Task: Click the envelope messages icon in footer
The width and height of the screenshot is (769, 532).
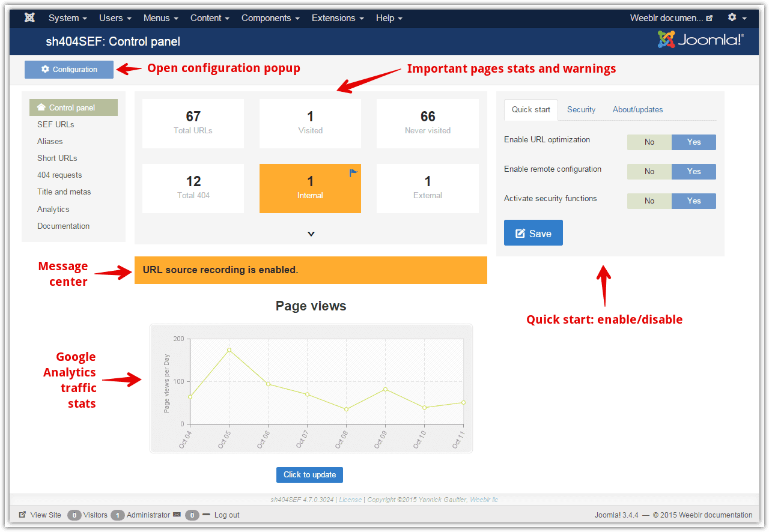Action: 177,515
